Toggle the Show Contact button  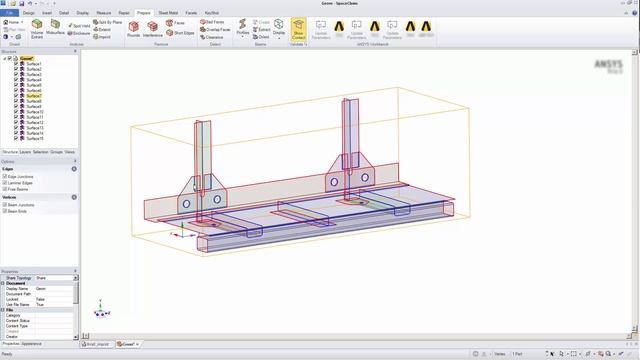point(298,29)
